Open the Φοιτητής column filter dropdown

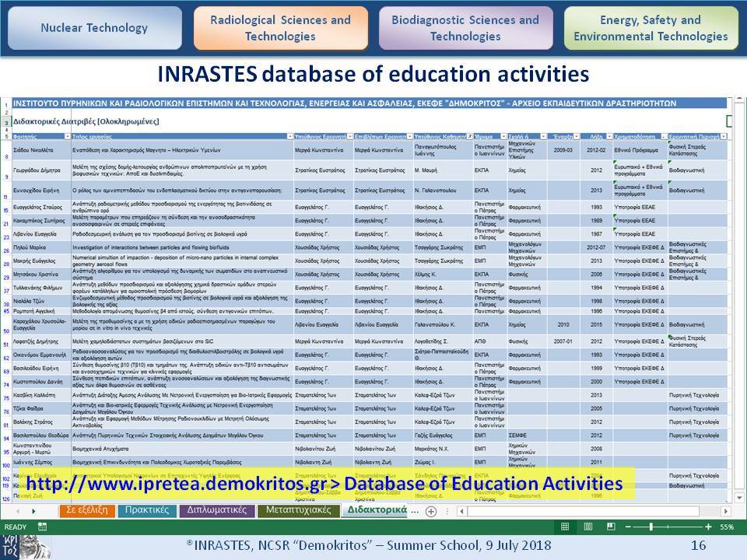[67, 137]
